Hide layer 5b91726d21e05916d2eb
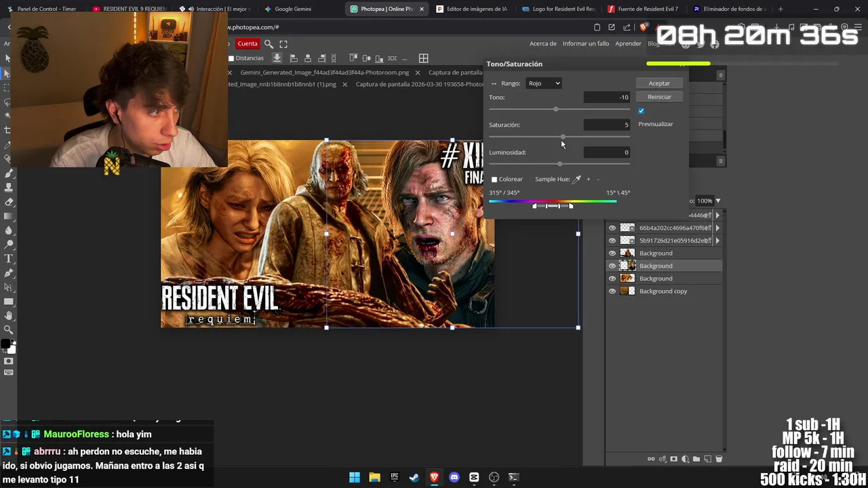868x488 pixels. click(612, 241)
